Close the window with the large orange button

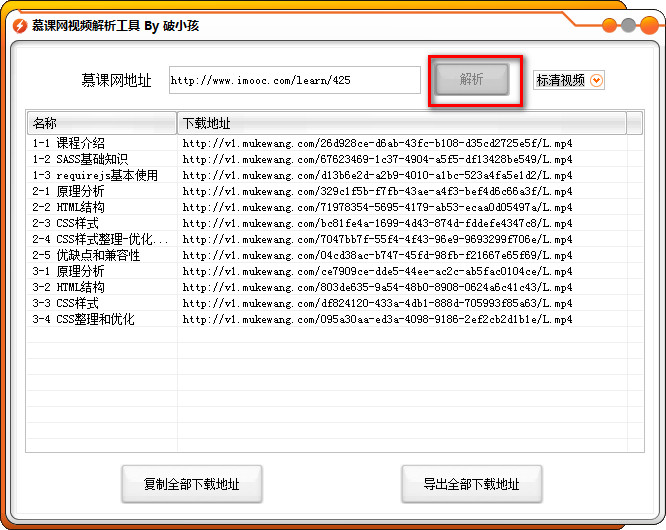(649, 25)
